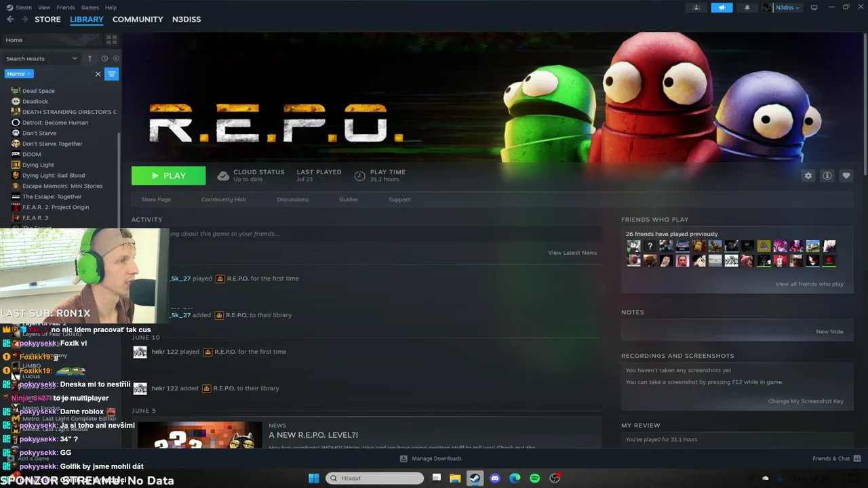Open Discord from the taskbar
The width and height of the screenshot is (868, 488).
point(495,479)
